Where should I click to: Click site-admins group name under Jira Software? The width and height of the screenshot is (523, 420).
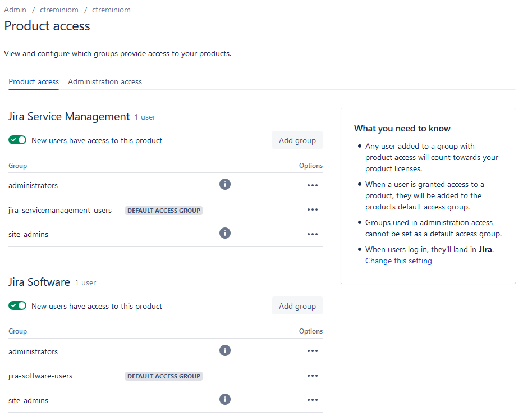pos(29,401)
